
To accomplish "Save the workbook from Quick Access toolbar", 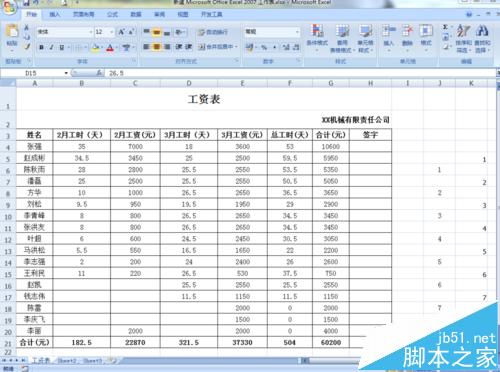I will click(x=27, y=3).
